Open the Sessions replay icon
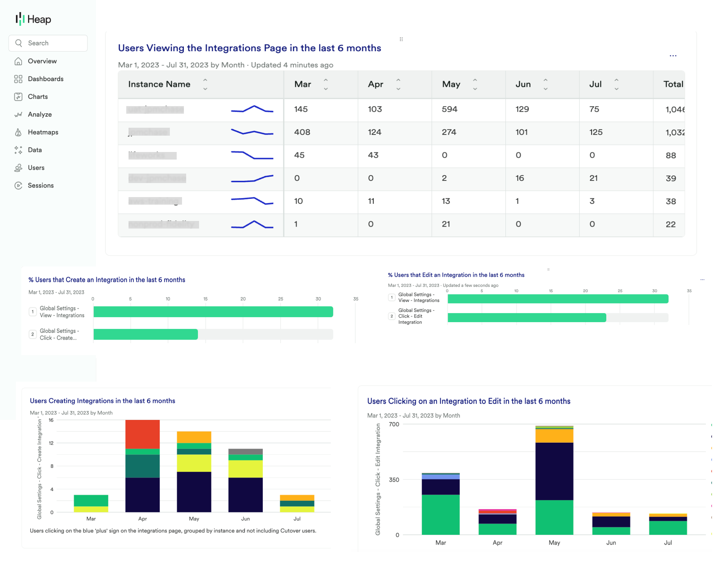The image size is (728, 581). (x=18, y=186)
